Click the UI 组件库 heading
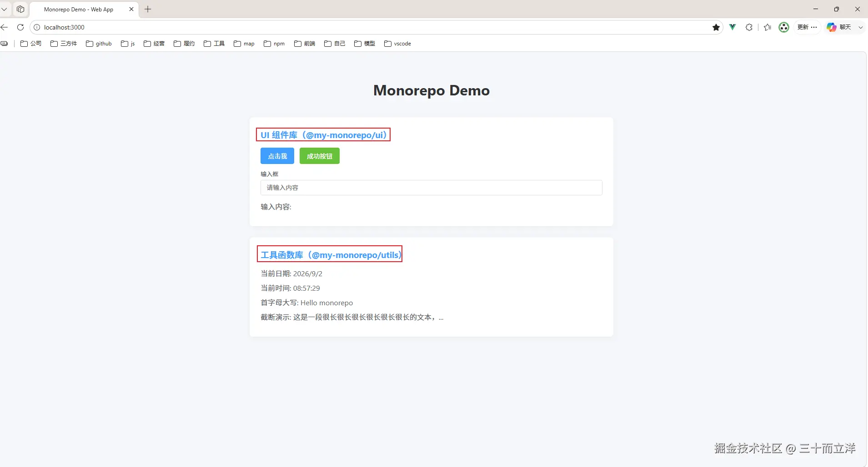This screenshot has height=467, width=868. [x=323, y=135]
